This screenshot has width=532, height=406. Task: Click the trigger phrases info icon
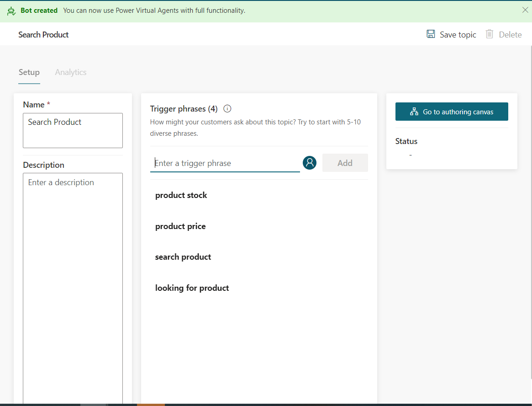[227, 109]
